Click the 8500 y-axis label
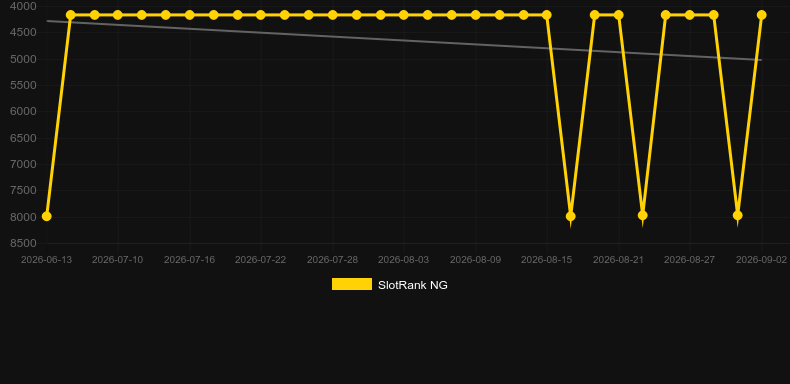The image size is (790, 384). pos(23,243)
